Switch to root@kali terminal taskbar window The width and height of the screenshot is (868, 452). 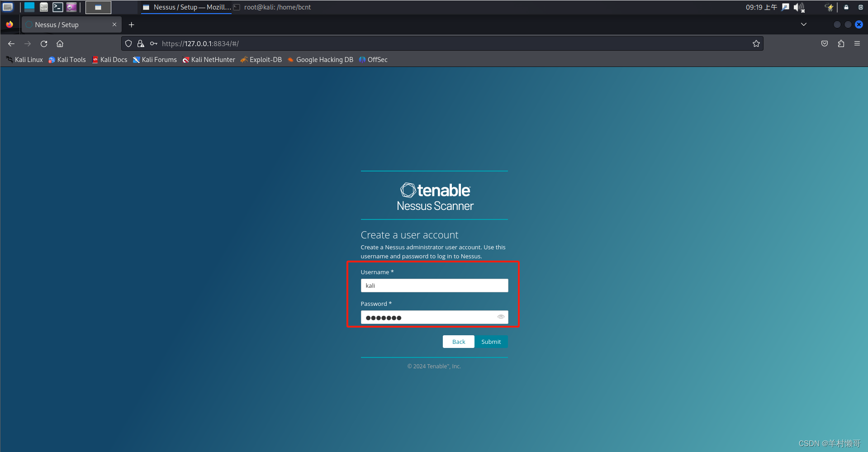click(272, 7)
